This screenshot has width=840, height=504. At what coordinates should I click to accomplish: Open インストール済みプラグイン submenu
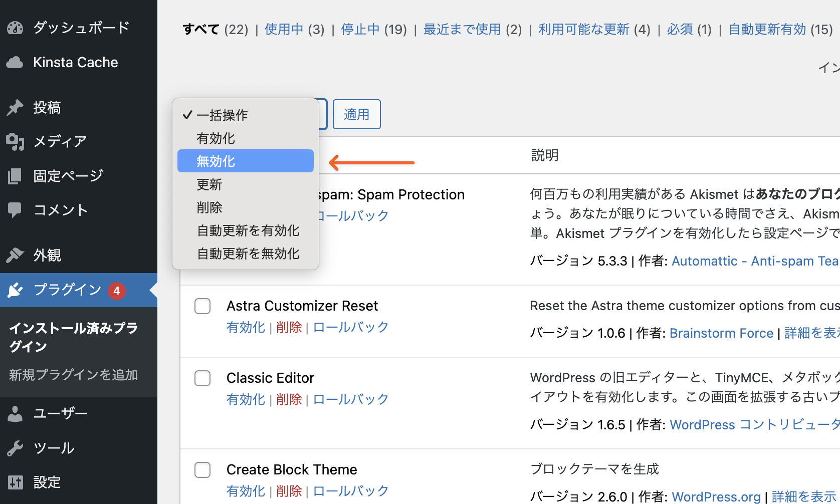pos(74,337)
